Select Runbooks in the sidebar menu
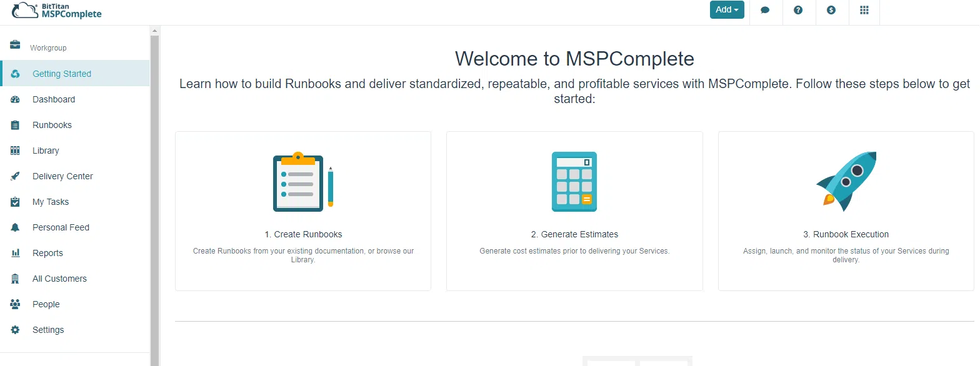This screenshot has width=980, height=366. tap(52, 125)
